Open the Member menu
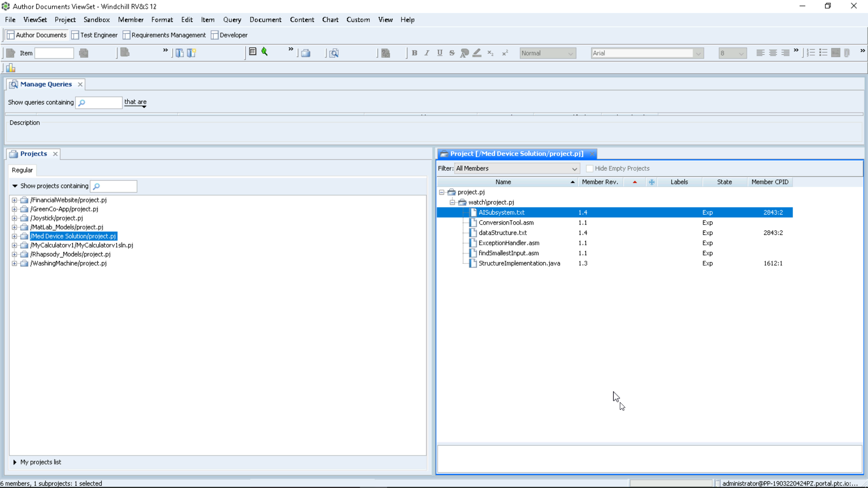 tap(131, 20)
